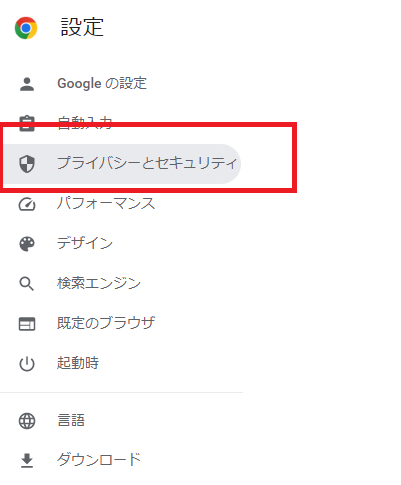
Task: Click the clipboard autofill icon
Action: point(27,124)
